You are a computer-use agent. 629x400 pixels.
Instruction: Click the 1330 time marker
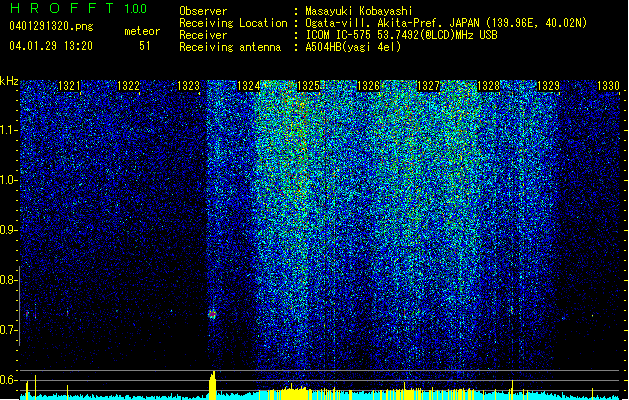tap(609, 86)
